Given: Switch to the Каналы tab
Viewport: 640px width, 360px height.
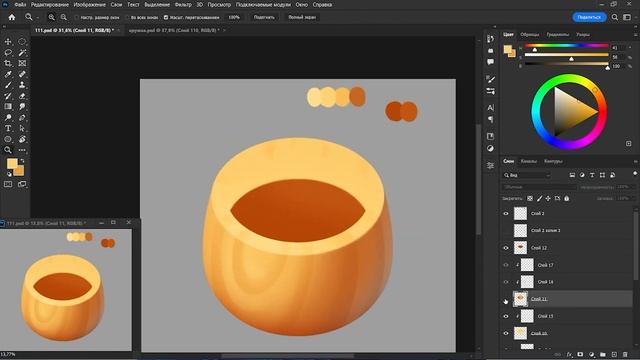Looking at the screenshot, I should pos(529,161).
